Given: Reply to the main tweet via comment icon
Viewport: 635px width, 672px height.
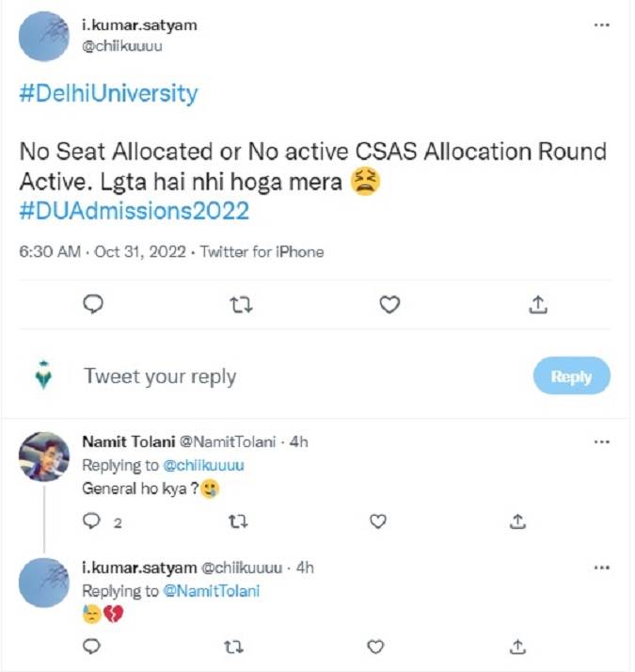Looking at the screenshot, I should [x=92, y=304].
